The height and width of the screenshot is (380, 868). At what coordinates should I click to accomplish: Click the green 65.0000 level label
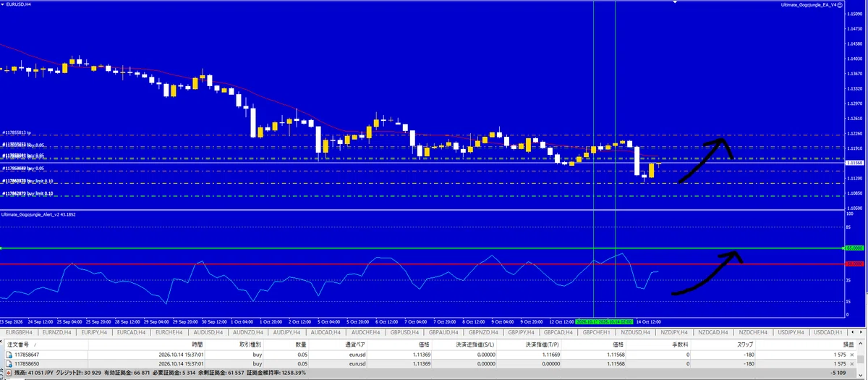(855, 248)
